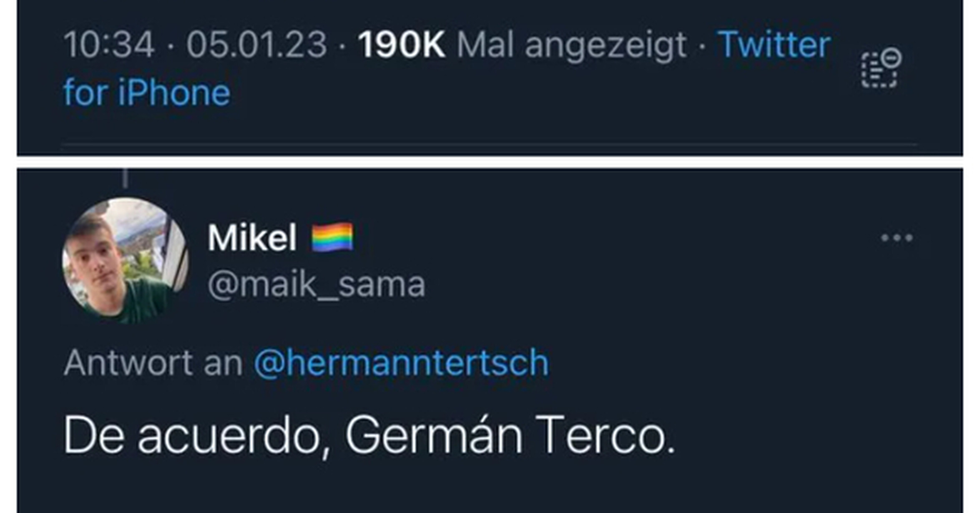Click the "Mal angezeigt" views label
The image size is (980, 513).
571,45
